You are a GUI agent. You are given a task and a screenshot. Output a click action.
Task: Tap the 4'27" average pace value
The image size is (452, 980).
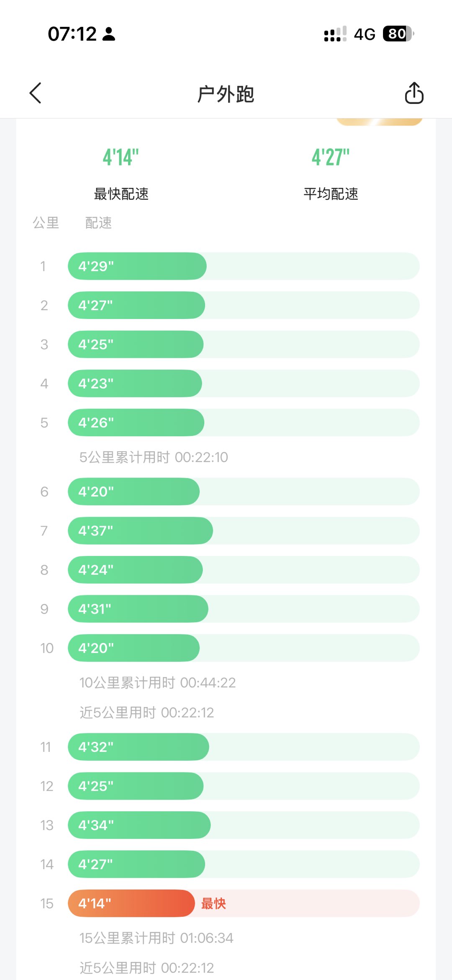coord(331,157)
